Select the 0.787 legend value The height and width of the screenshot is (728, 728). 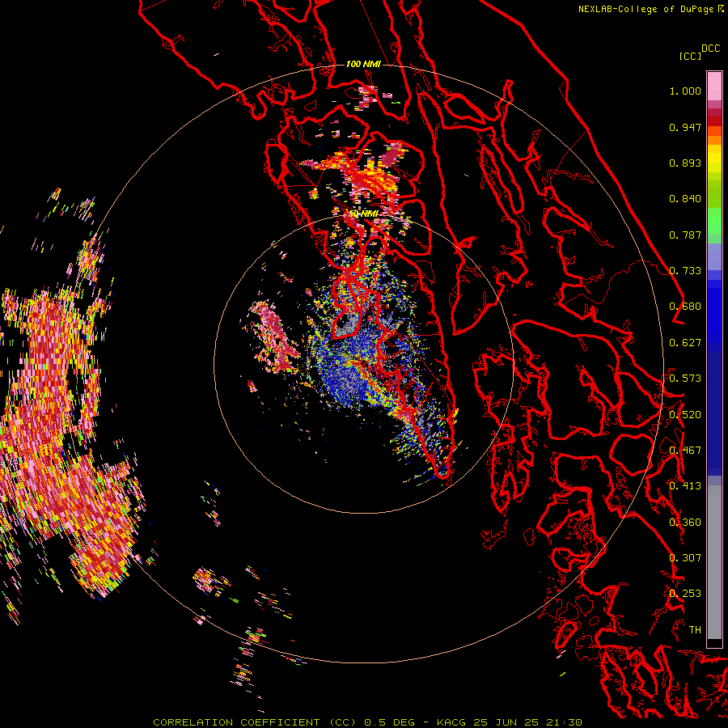click(x=685, y=235)
